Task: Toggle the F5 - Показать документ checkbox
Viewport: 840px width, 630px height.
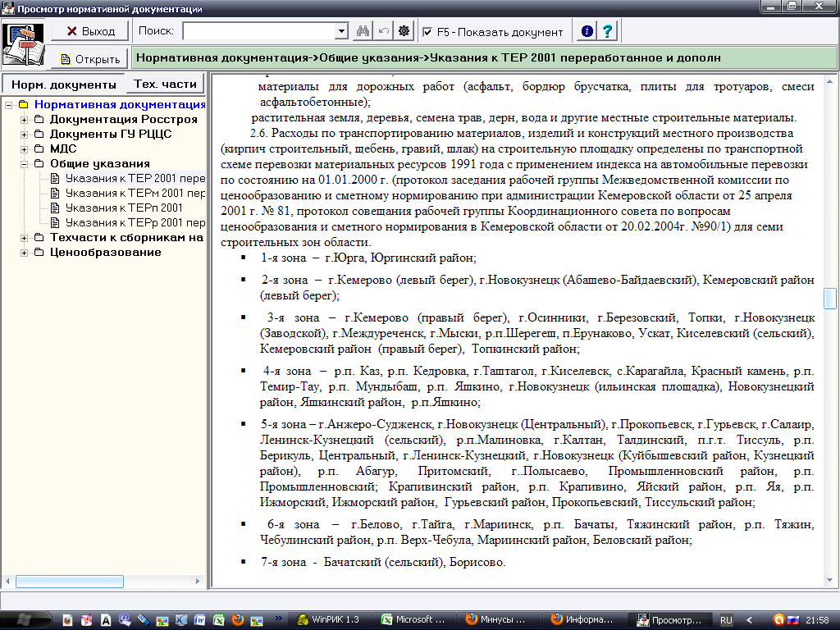Action: click(x=427, y=32)
